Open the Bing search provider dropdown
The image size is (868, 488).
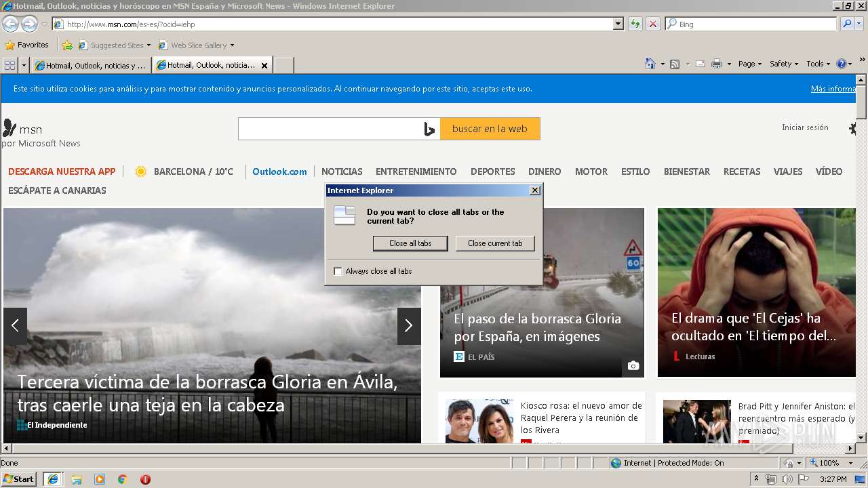point(859,24)
